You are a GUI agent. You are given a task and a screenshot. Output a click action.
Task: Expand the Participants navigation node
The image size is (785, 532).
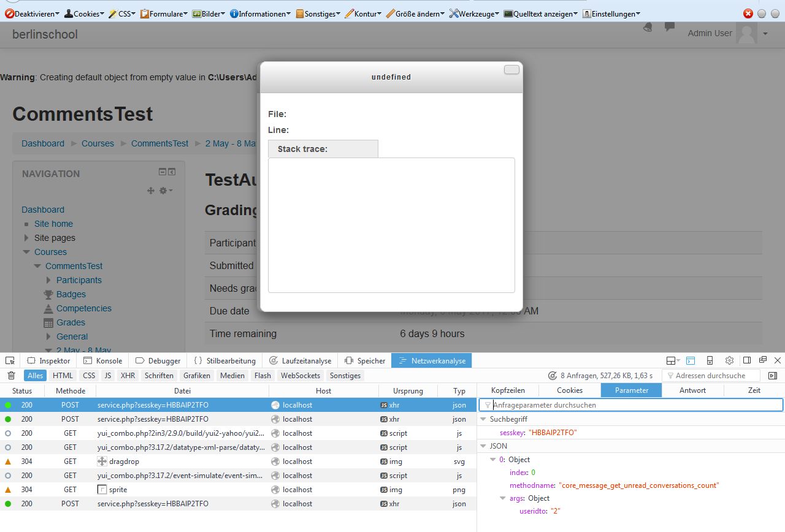(49, 280)
